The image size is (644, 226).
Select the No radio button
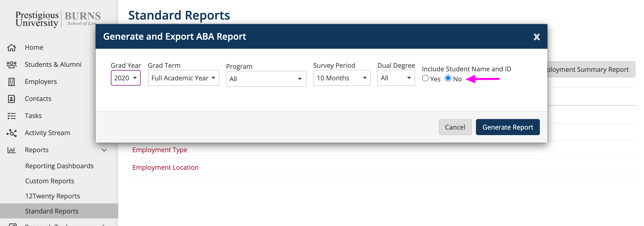[448, 78]
